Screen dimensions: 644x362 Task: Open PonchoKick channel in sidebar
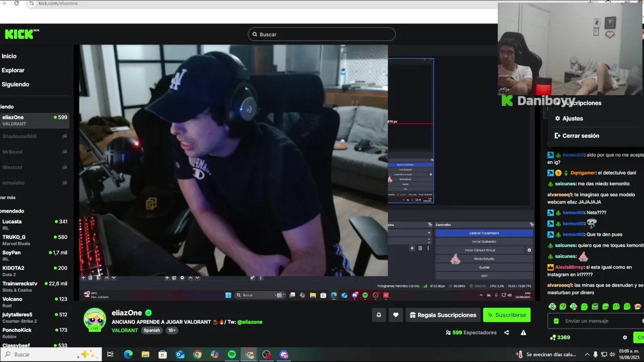pos(35,332)
